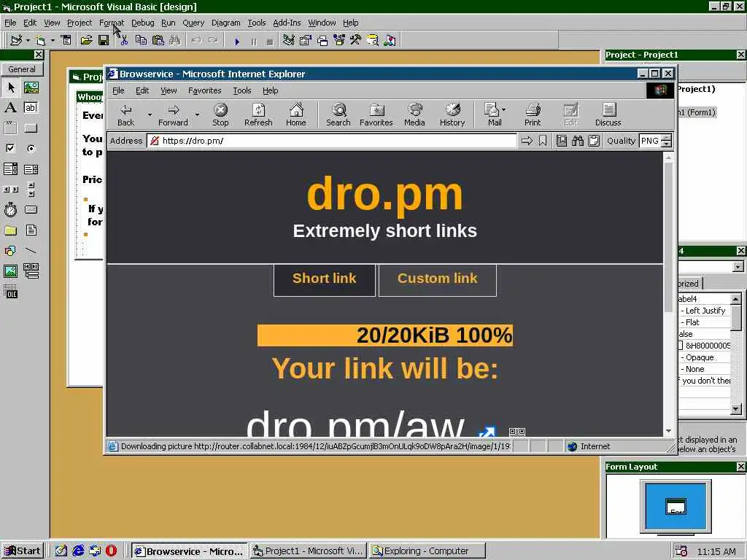Screen dimensions: 747x560
Task: Launch Opera from the quick launch bar
Action: 112,551
